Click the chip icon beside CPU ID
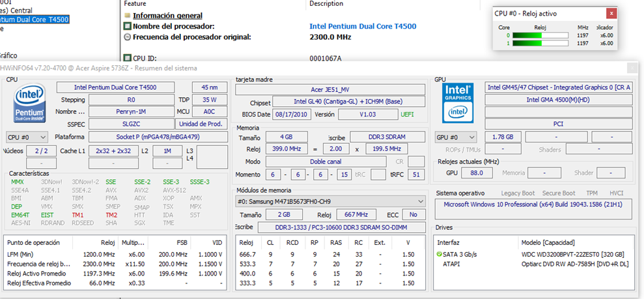Screen dimensions: 644x299 pyautogui.click(x=128, y=59)
